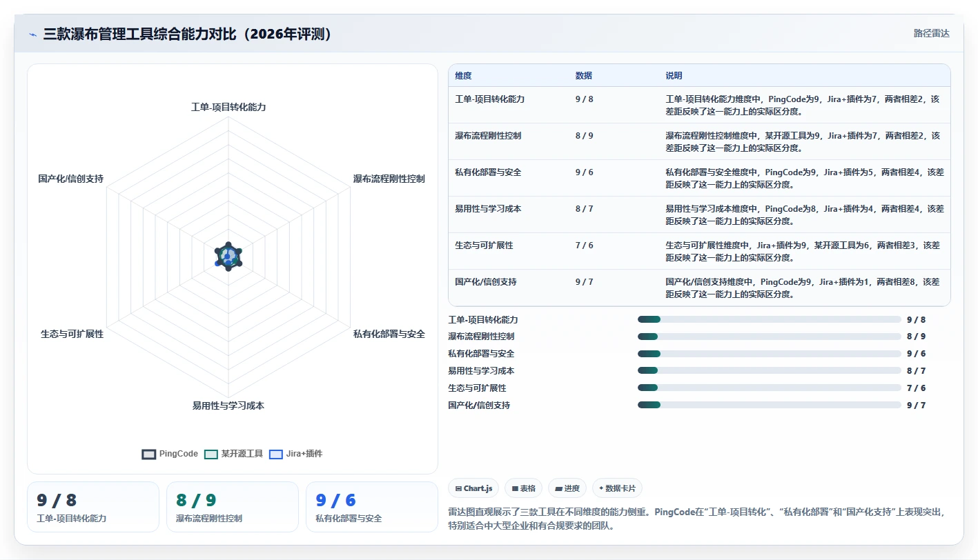Click table data value 7 / 6
978x560 pixels.
584,245
